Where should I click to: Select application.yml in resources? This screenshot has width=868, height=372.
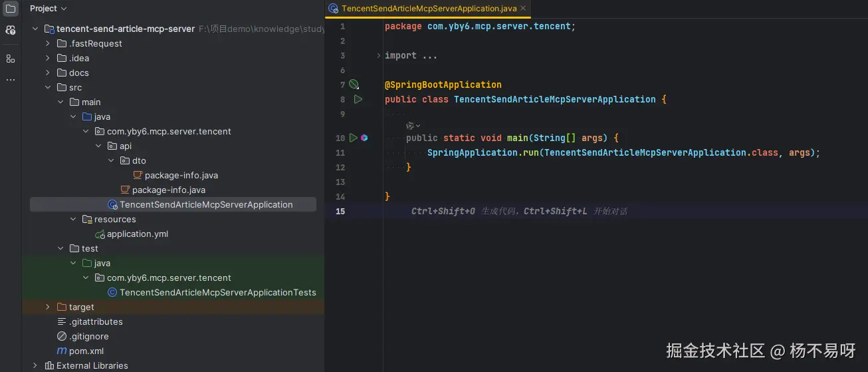(137, 234)
